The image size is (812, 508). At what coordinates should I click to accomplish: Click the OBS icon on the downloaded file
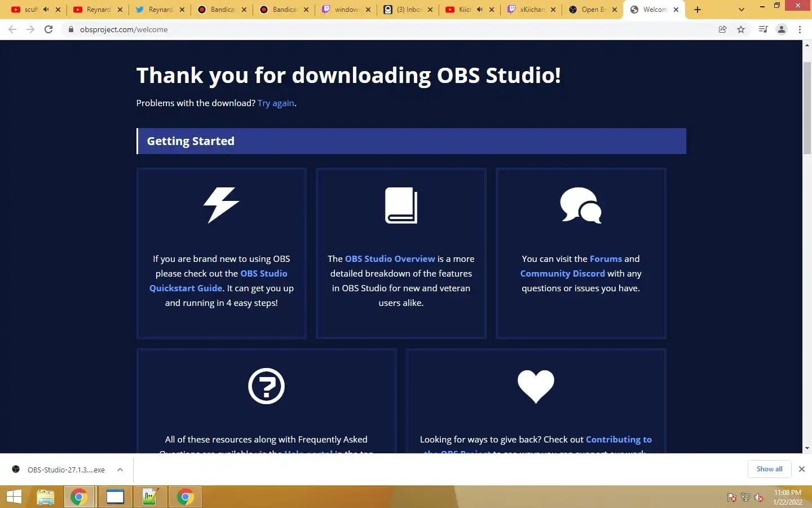coord(16,469)
